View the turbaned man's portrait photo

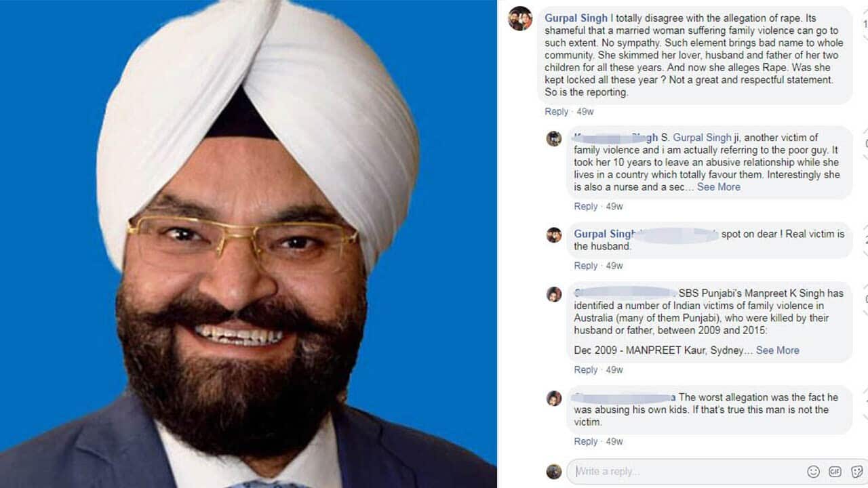point(248,244)
